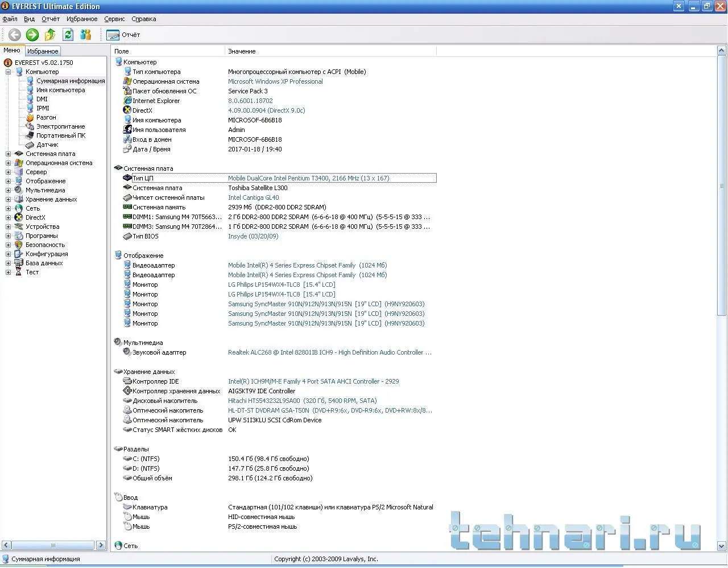Select the IPMI tree item
Viewport: 728px width, 568px height.
click(43, 108)
